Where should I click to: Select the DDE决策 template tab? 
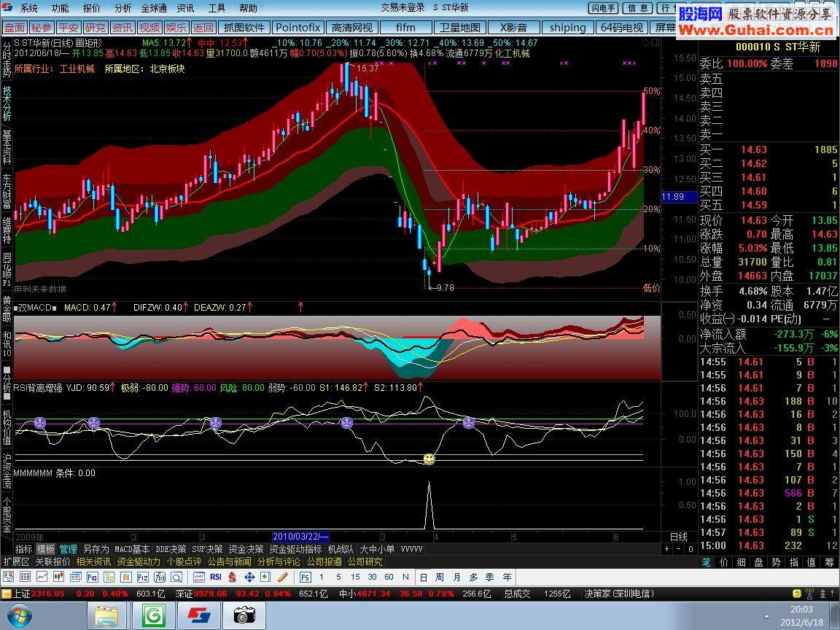coord(171,549)
